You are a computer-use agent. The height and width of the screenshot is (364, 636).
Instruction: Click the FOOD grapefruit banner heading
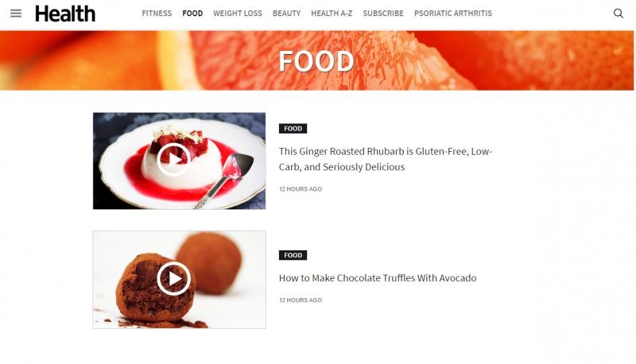(316, 61)
